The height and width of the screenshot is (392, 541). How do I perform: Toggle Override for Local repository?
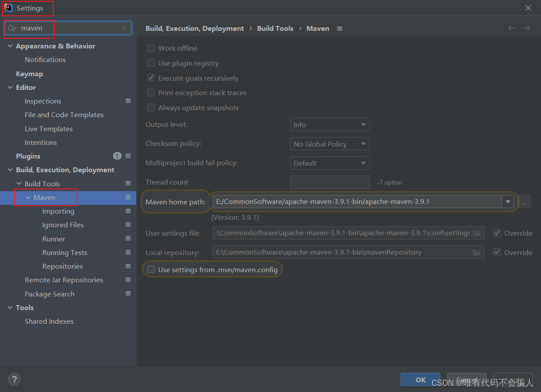coord(497,252)
